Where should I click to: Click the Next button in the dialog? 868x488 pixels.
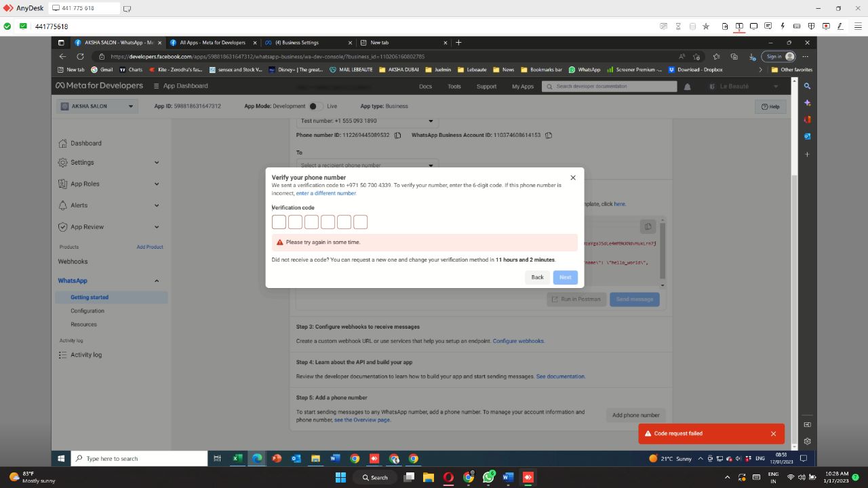pyautogui.click(x=566, y=277)
